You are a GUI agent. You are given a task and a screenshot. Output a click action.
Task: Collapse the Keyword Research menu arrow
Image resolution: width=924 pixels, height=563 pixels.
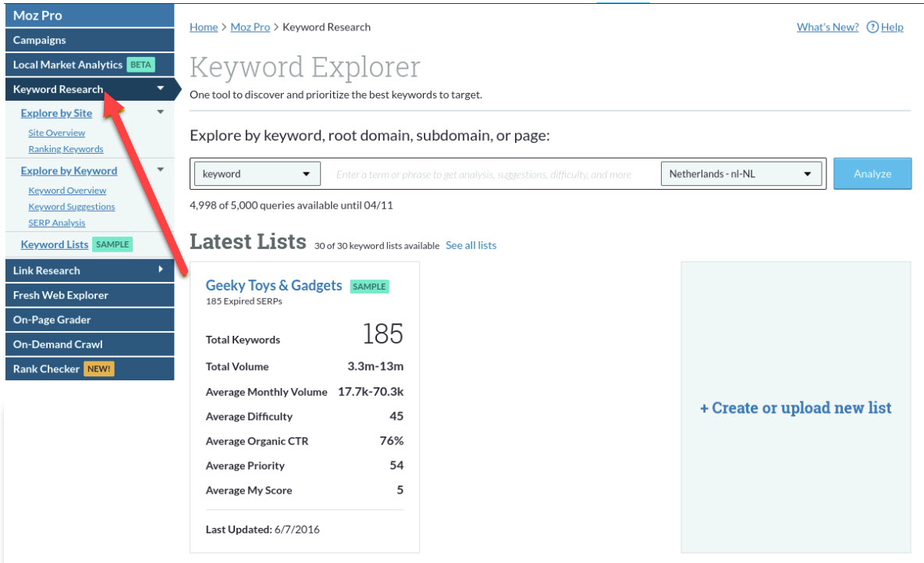(x=161, y=89)
